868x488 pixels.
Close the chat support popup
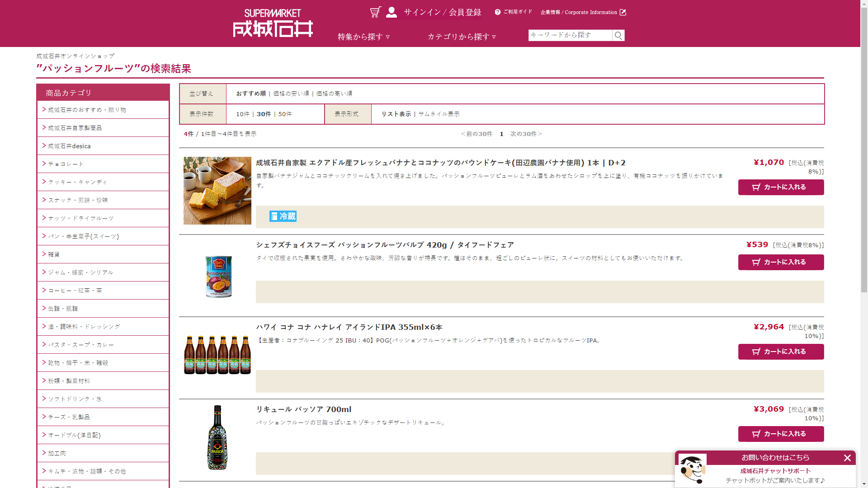[x=847, y=458]
